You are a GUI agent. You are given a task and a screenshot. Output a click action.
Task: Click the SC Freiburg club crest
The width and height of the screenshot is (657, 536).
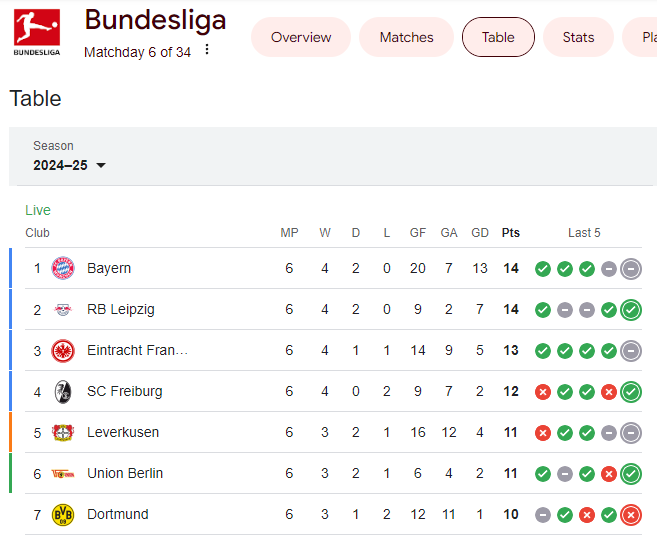[63, 392]
